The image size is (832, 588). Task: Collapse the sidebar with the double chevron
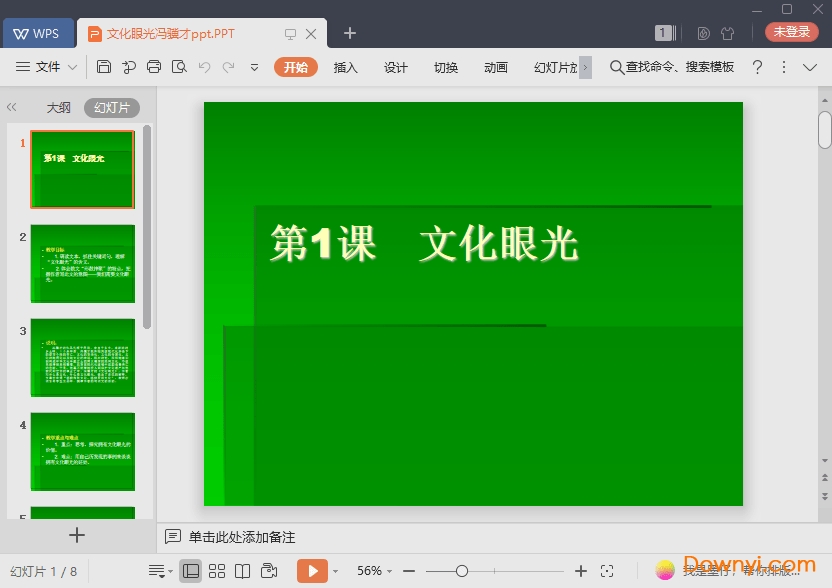point(12,107)
